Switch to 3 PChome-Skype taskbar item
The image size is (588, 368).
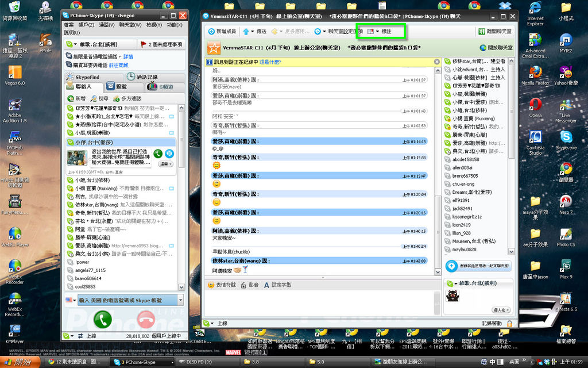point(141,362)
